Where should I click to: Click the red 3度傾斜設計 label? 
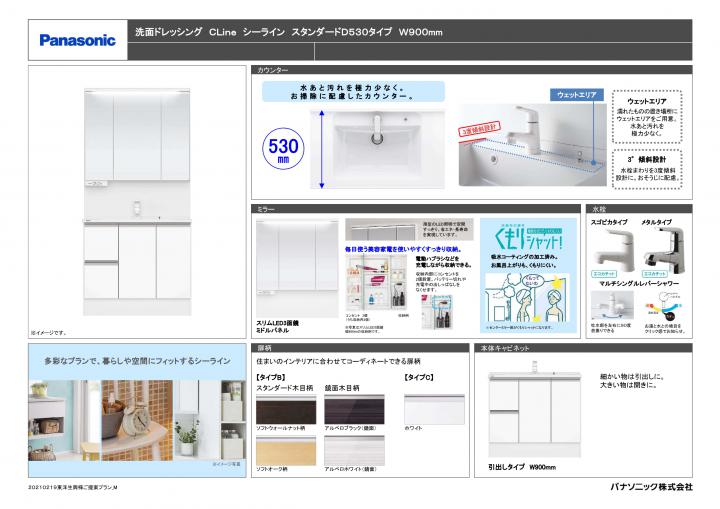[x=480, y=130]
